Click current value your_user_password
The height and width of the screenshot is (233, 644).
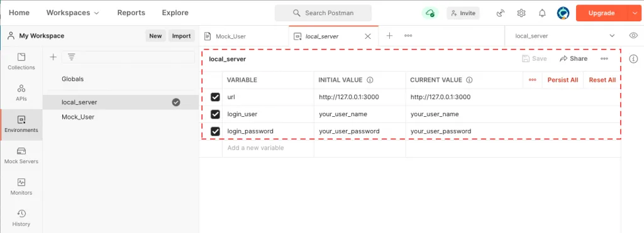pyautogui.click(x=441, y=131)
